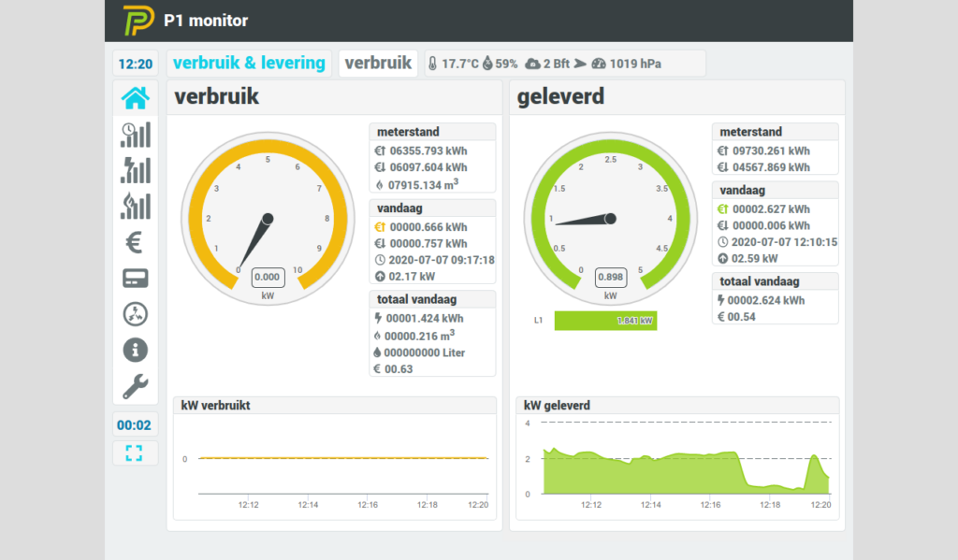Screen dimensions: 958x560
Task: Click the wind cloud icon beside 2 Bft
Action: click(x=532, y=64)
